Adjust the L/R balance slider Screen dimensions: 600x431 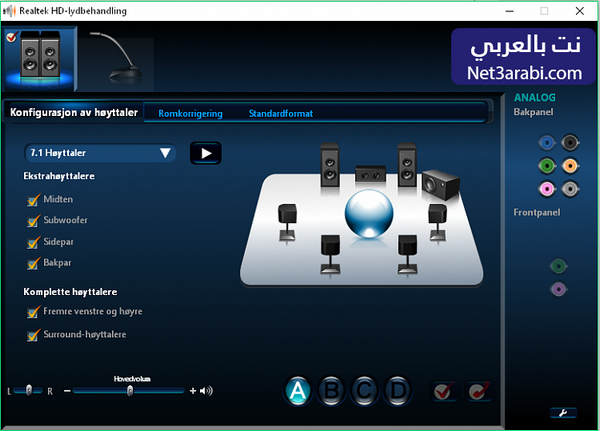(x=28, y=391)
